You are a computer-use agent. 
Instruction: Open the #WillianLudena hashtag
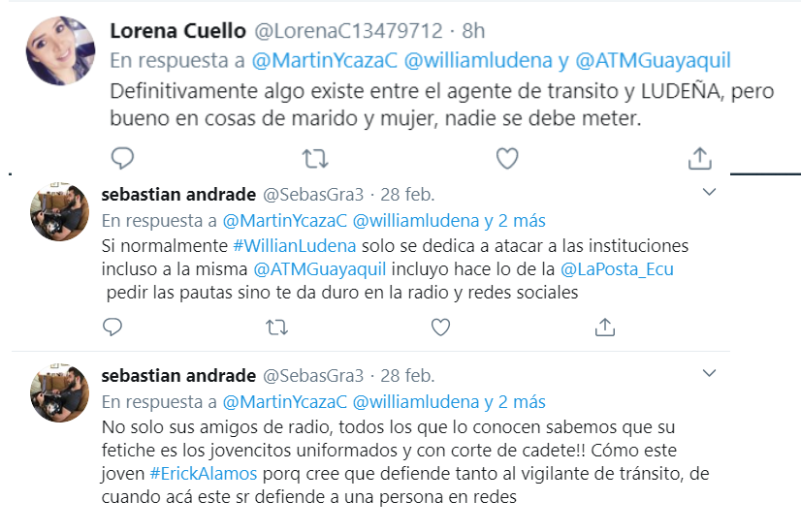(x=294, y=246)
